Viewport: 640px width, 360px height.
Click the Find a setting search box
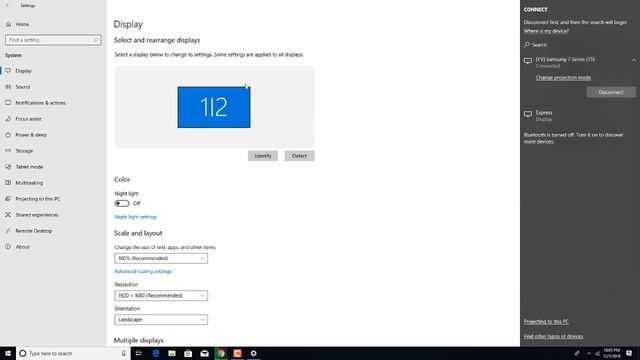pos(53,40)
